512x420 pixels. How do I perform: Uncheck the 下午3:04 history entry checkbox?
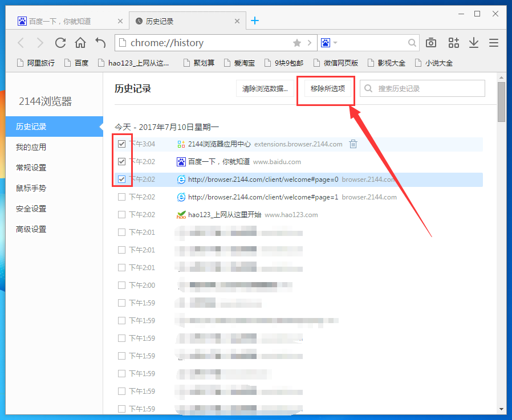tap(122, 144)
